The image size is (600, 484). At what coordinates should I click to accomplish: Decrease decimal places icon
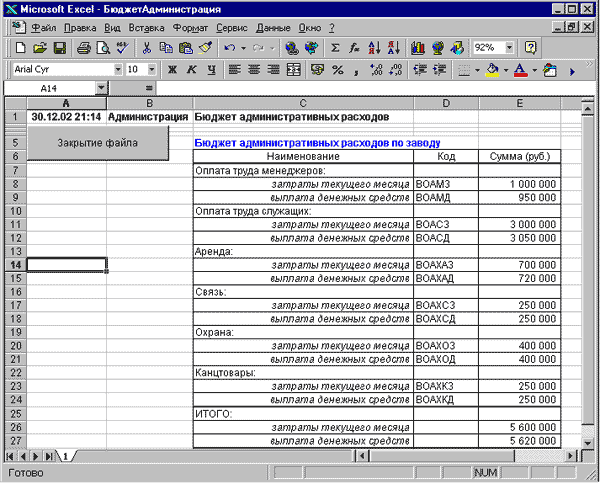point(396,70)
